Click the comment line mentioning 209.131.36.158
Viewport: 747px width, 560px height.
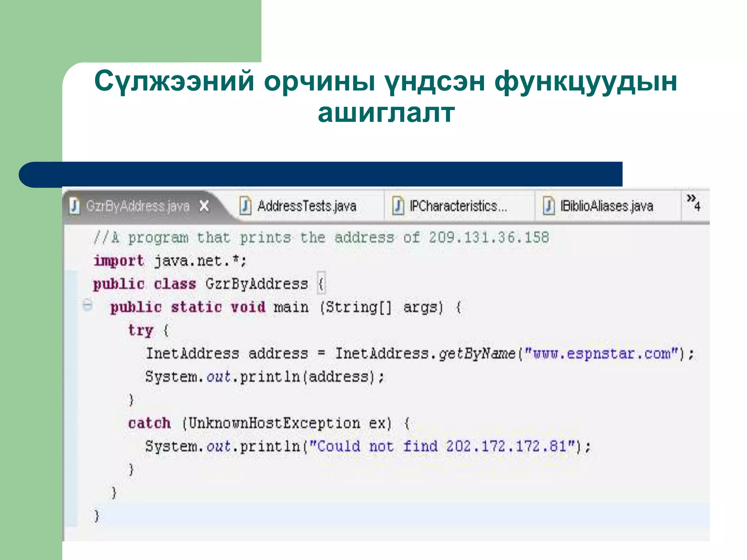321,238
